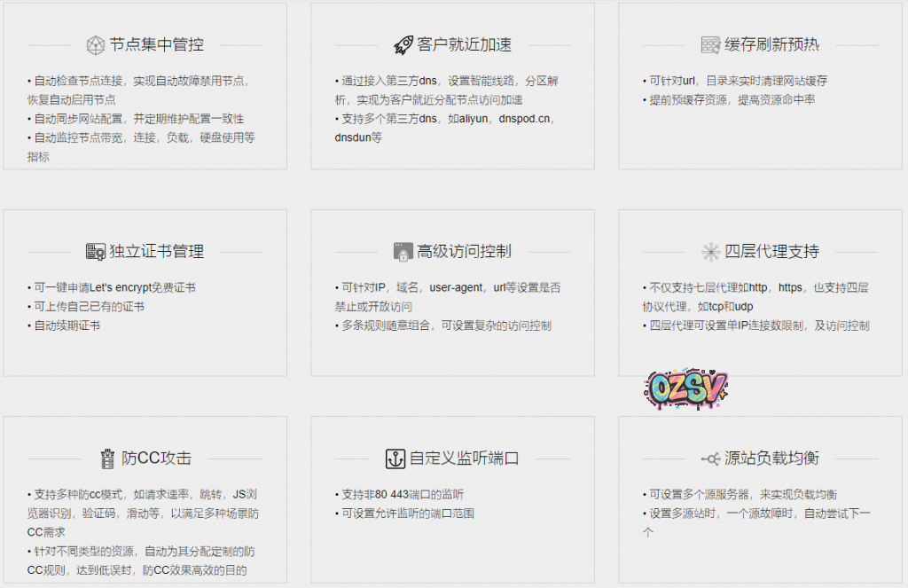Click the Let's encrypt免费证书 bullet line
Image resolution: width=908 pixels, height=588 pixels.
[x=113, y=287]
